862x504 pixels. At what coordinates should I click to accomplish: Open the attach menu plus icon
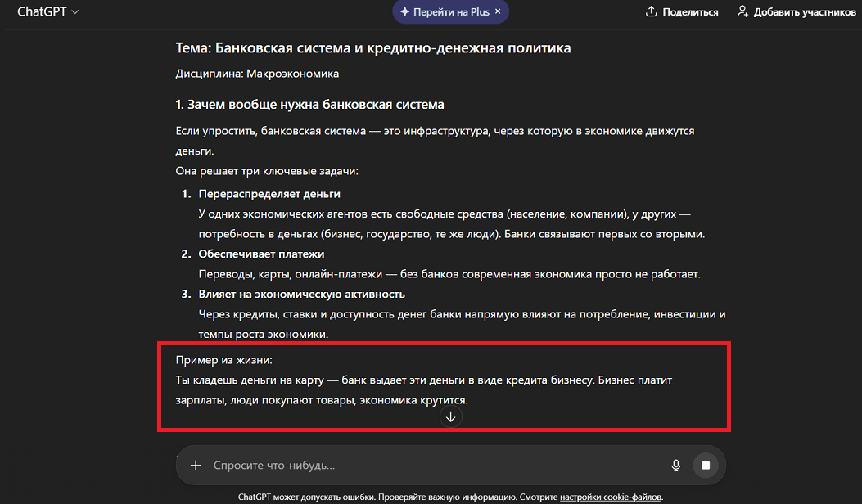(196, 466)
